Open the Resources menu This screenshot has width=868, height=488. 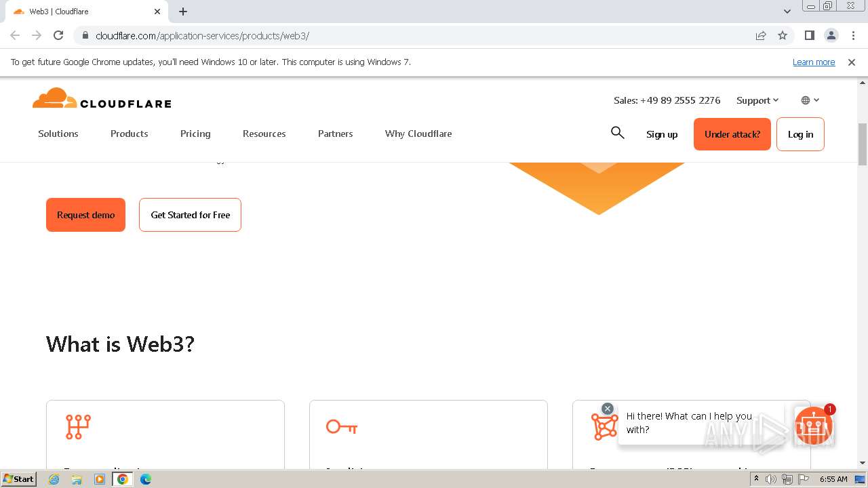click(264, 134)
